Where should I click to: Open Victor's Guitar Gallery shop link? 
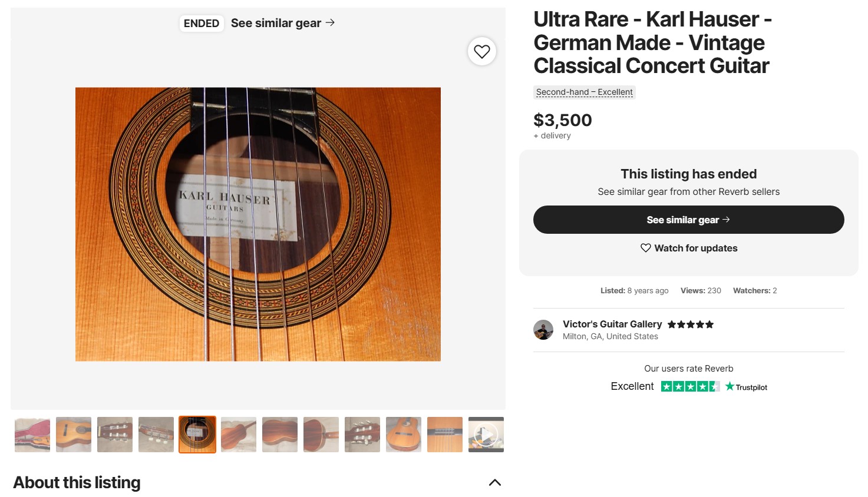point(612,324)
